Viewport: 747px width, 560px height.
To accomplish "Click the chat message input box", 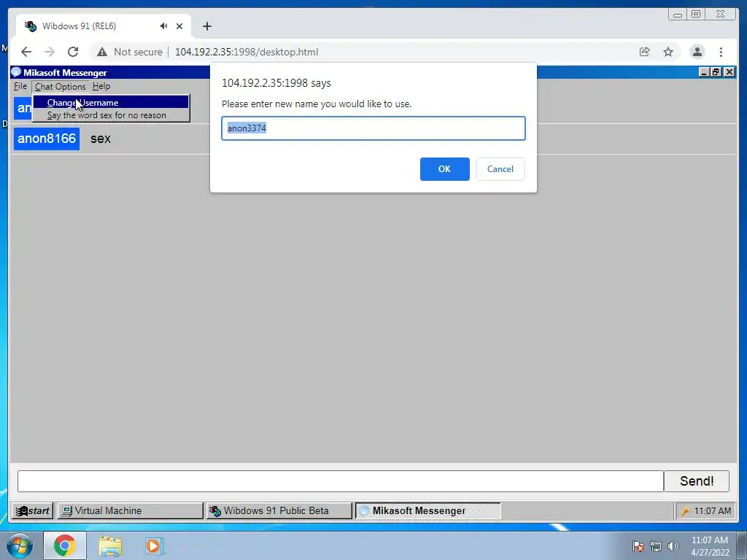I will click(x=341, y=481).
